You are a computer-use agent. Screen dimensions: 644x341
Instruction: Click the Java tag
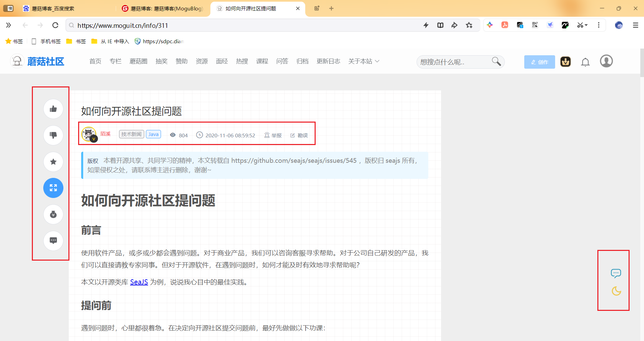153,134
